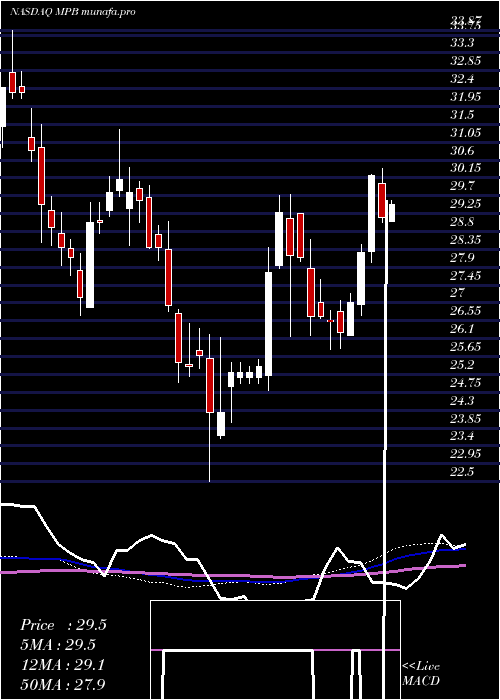Click the 25.65 price axis label

click(x=466, y=347)
